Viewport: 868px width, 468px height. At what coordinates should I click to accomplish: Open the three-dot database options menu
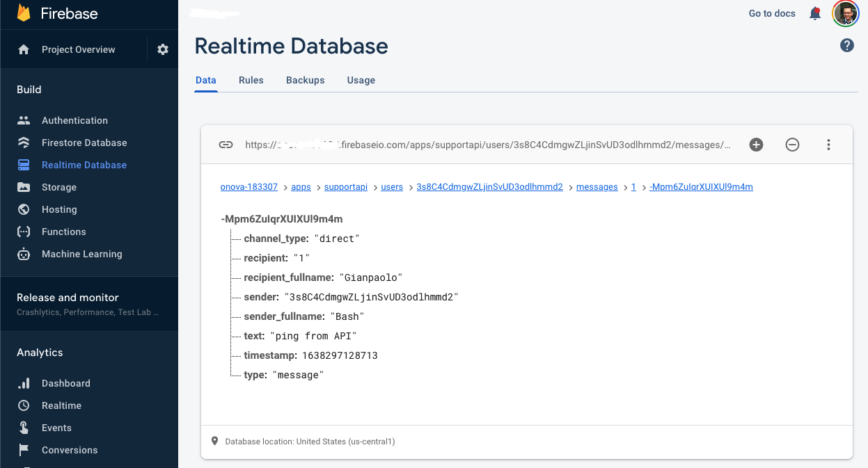pyautogui.click(x=828, y=145)
